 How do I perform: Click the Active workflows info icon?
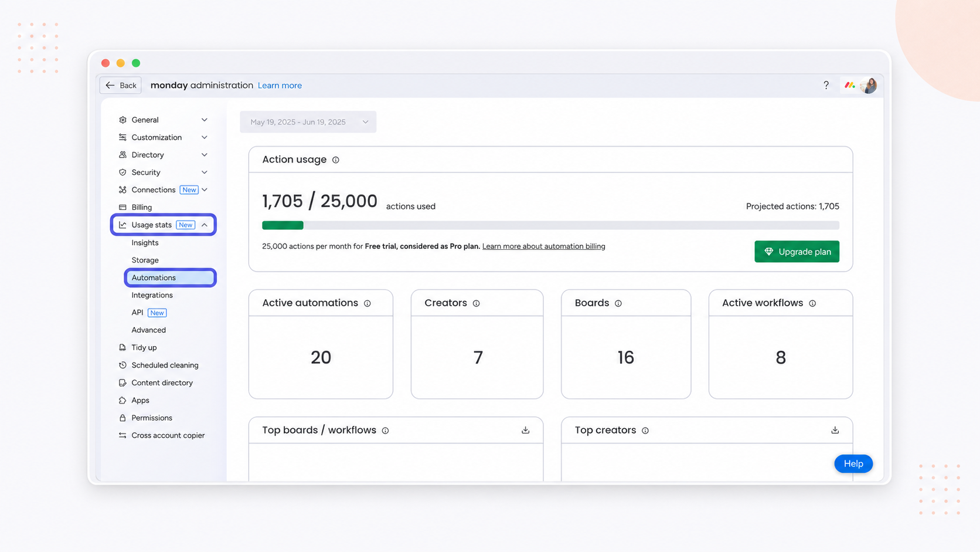812,303
